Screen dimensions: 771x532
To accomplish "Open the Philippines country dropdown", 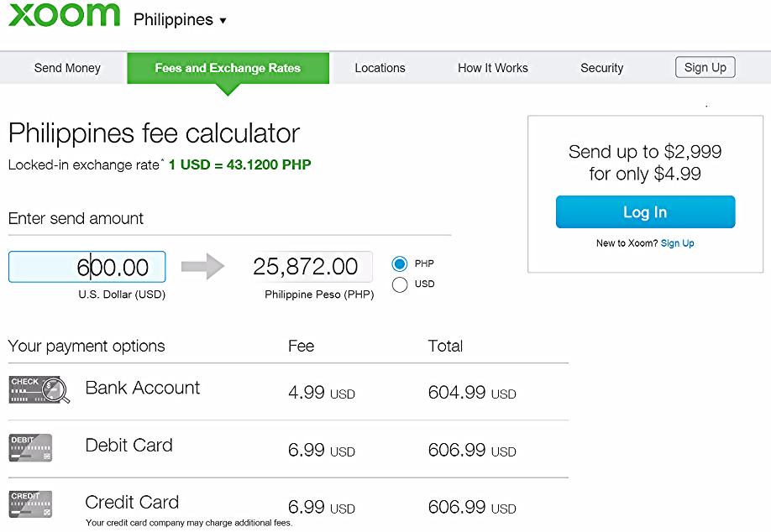I will click(x=180, y=19).
